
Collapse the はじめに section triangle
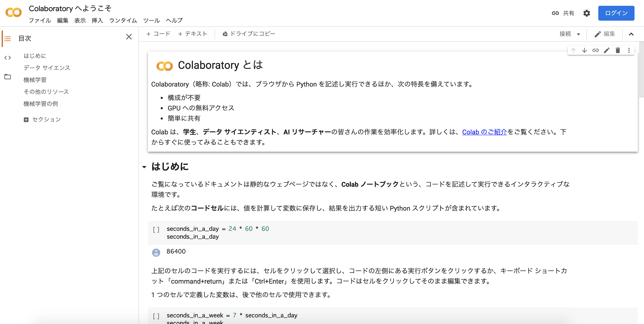[144, 167]
